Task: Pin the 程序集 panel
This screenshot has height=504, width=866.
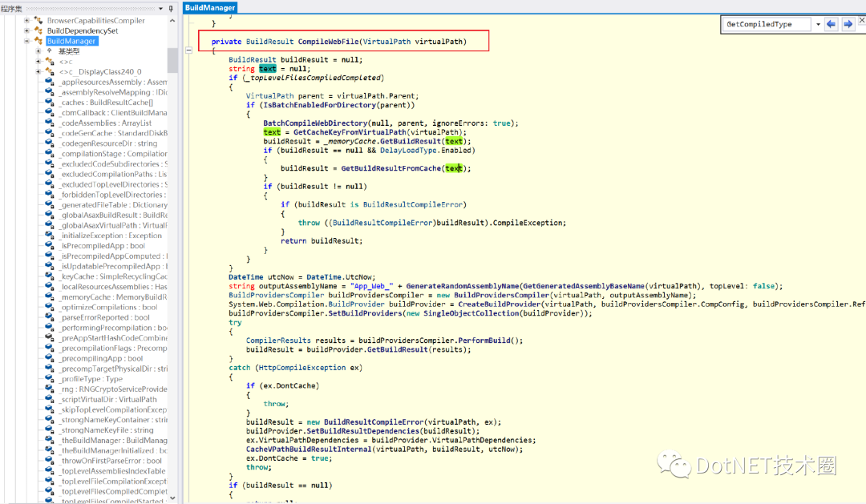Action: (171, 8)
